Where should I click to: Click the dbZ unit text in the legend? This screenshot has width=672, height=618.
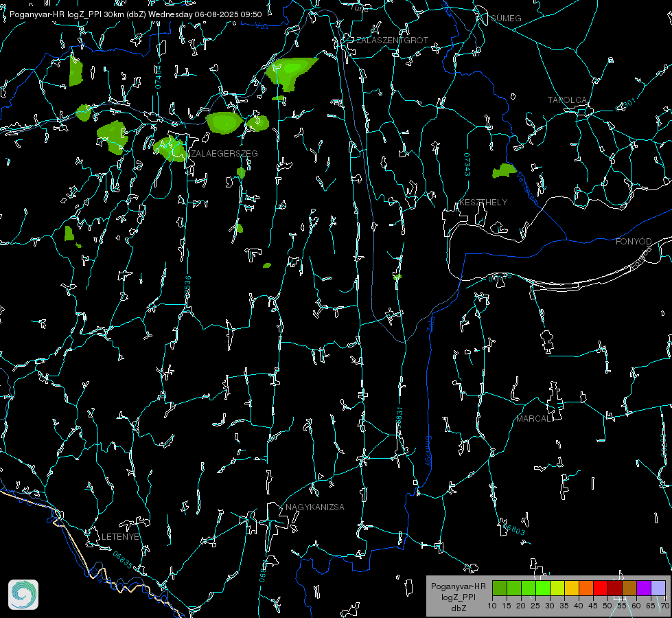[x=458, y=608]
